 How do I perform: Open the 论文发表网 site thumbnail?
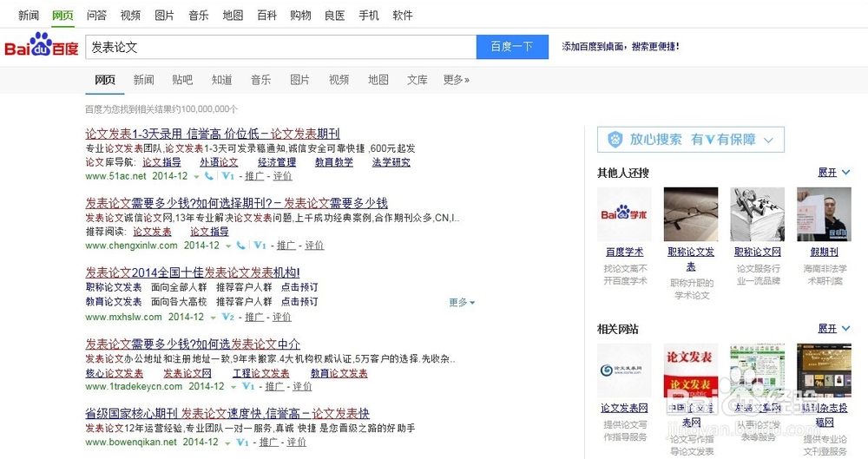pos(624,370)
